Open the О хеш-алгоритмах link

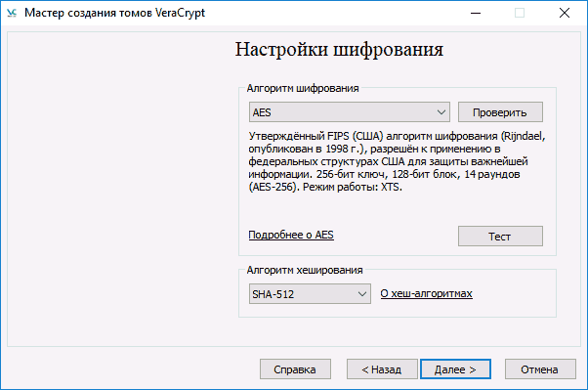pos(427,293)
